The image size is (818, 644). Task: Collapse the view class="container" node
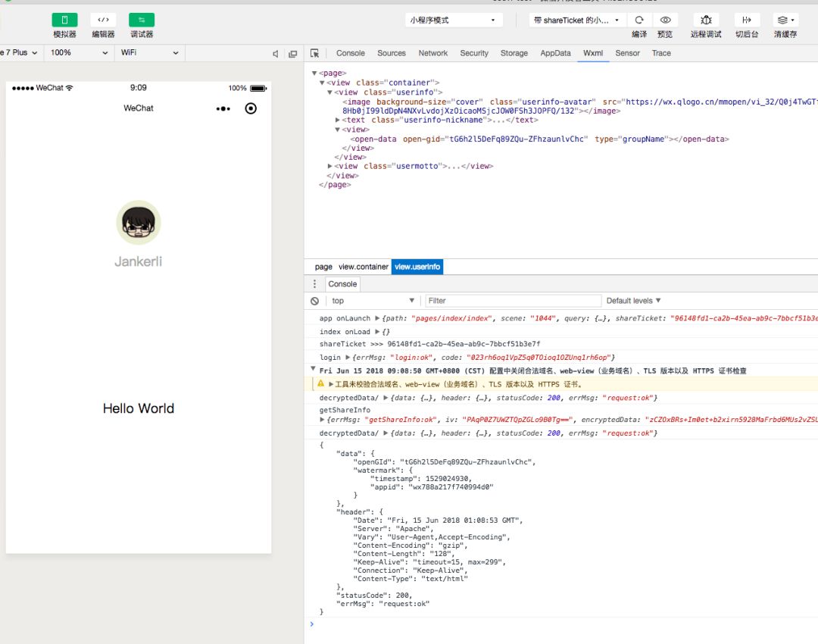322,83
